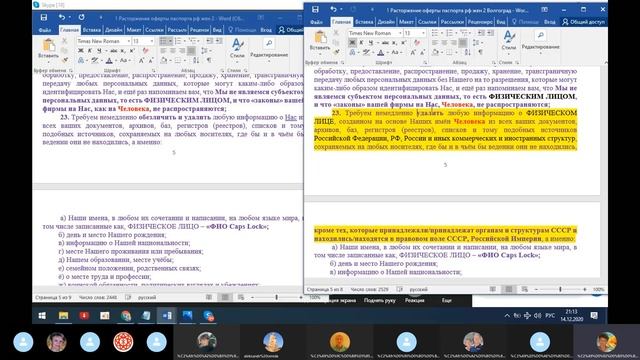Screen dimensions: 640x360
Task: Open font name dropdown in Волгоград Word window
Action: [400, 33]
